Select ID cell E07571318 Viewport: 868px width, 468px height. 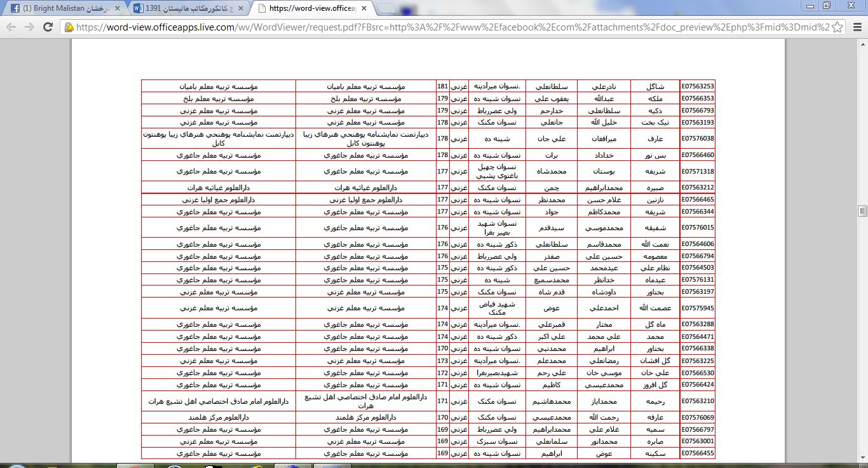(697, 171)
